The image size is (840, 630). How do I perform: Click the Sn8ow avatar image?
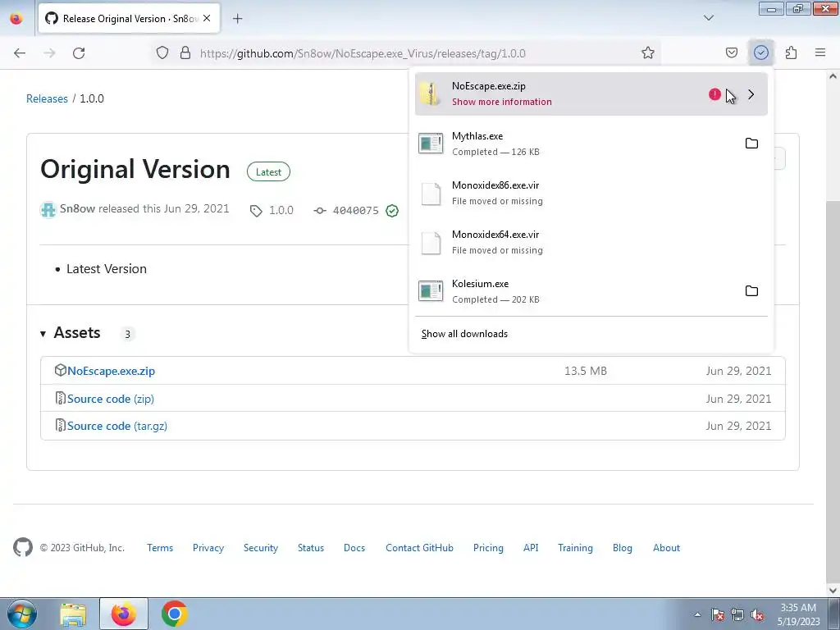tap(48, 209)
